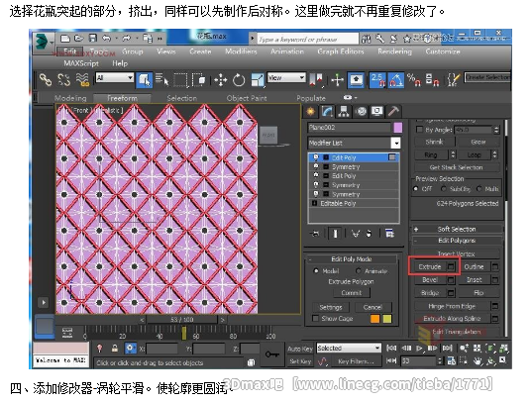Switch to the Freeform ribbon tab
This screenshot has height=403, width=532.
pyautogui.click(x=122, y=98)
